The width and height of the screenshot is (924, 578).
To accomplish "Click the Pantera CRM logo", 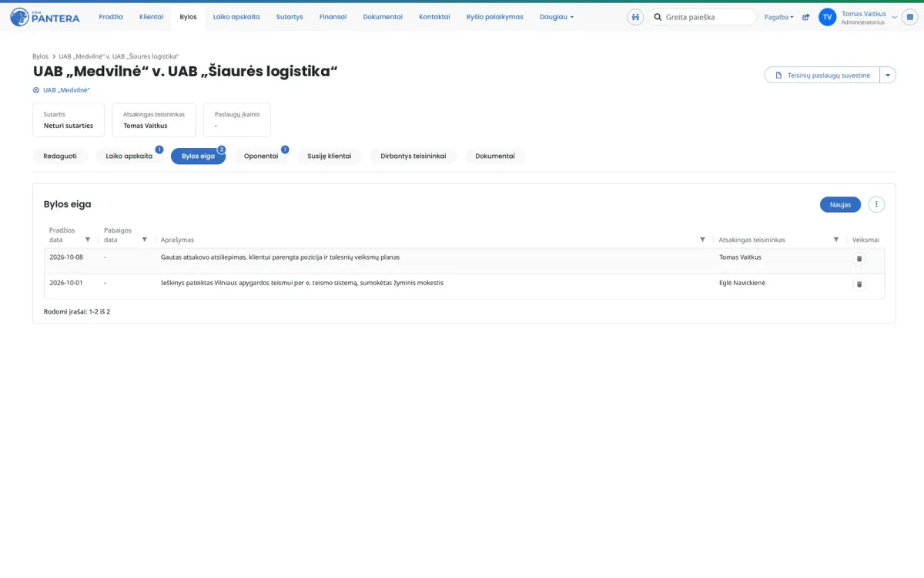I will [x=45, y=17].
